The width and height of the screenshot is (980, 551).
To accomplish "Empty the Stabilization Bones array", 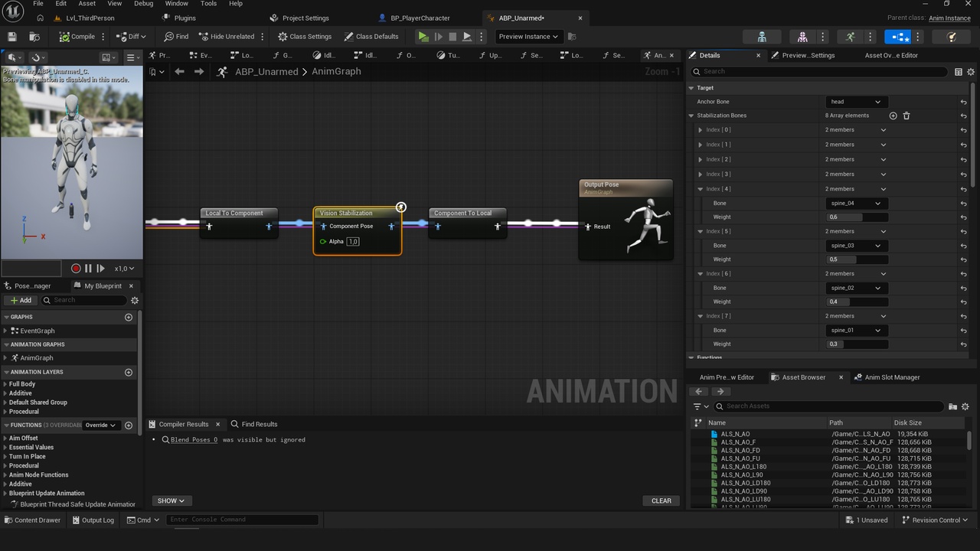I will pos(906,116).
